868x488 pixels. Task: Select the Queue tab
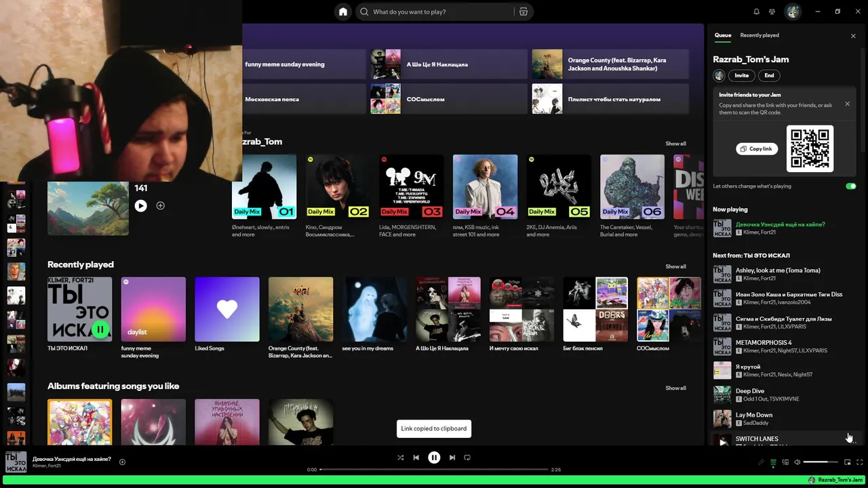723,35
